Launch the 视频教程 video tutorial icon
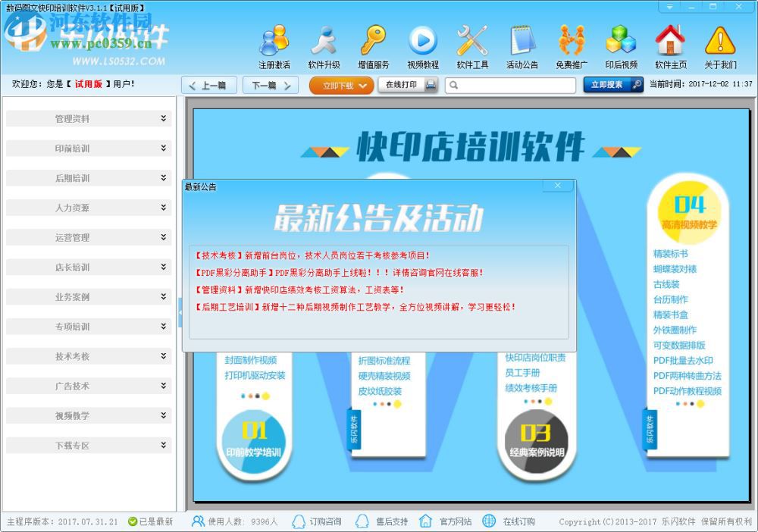 (423, 45)
